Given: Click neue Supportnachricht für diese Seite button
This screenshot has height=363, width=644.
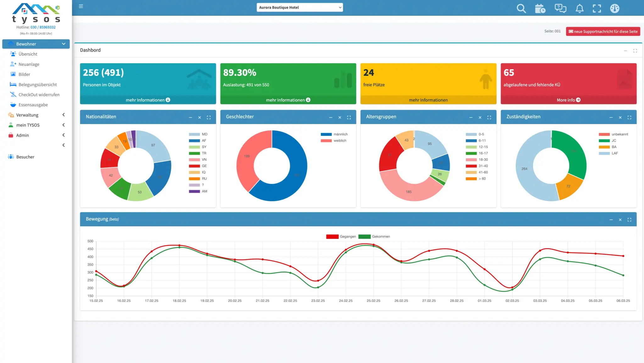Looking at the screenshot, I should click(603, 31).
